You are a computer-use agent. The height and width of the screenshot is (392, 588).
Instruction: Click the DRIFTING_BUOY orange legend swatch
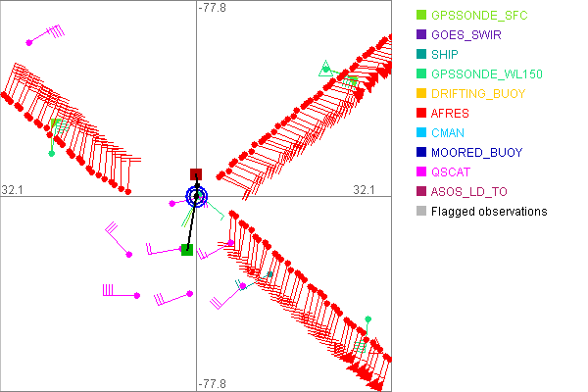pyautogui.click(x=421, y=94)
